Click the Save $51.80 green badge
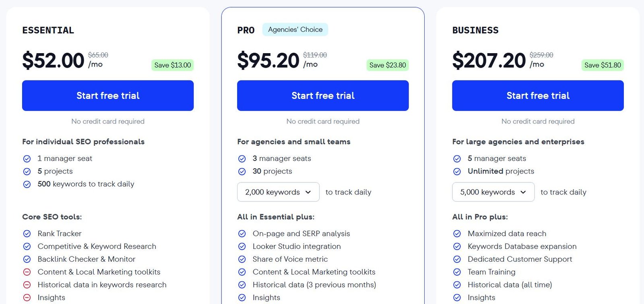This screenshot has height=304, width=644. click(603, 65)
